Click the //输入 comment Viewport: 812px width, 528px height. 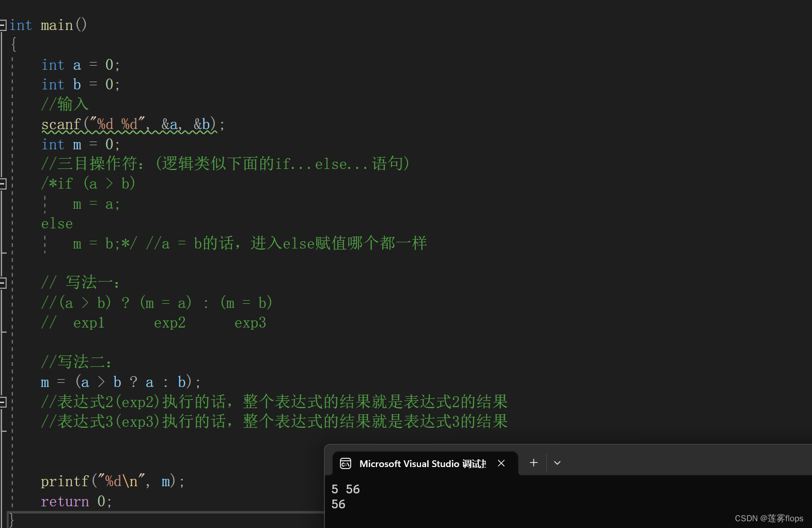pyautogui.click(x=65, y=104)
